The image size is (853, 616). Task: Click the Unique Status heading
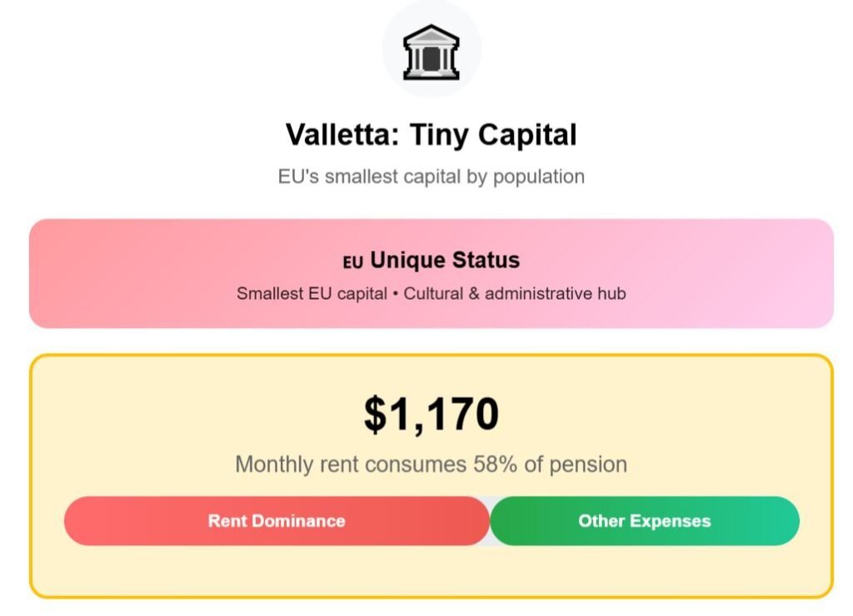(x=445, y=261)
